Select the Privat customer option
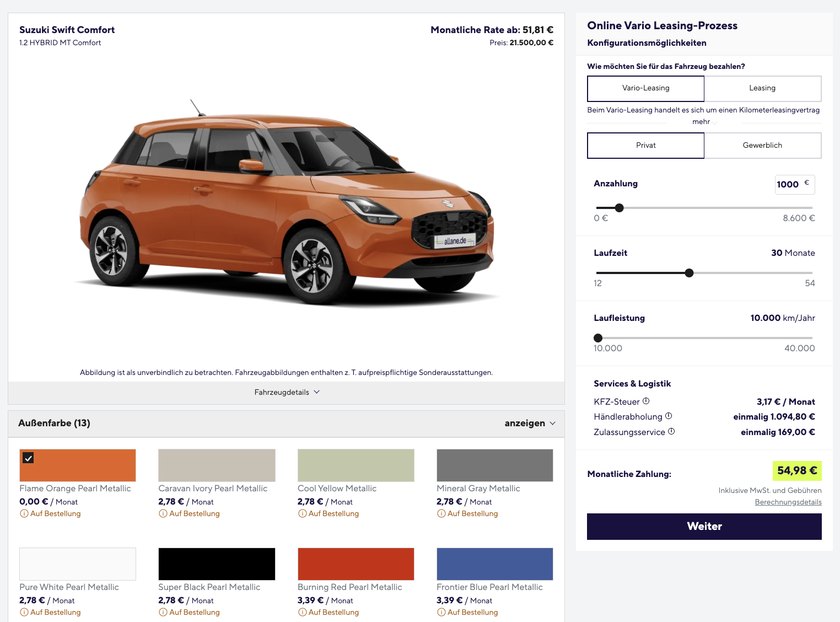The image size is (840, 622). (x=645, y=146)
